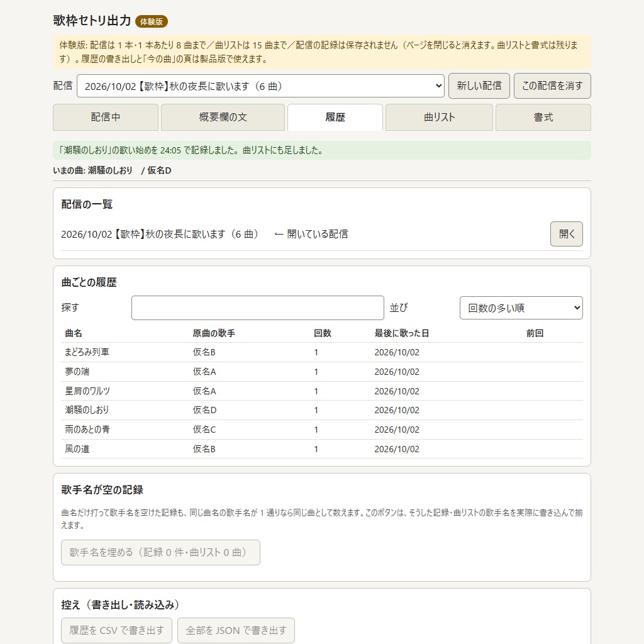644x644 pixels.
Task: Open the 並び sort order dropdown
Action: [521, 308]
